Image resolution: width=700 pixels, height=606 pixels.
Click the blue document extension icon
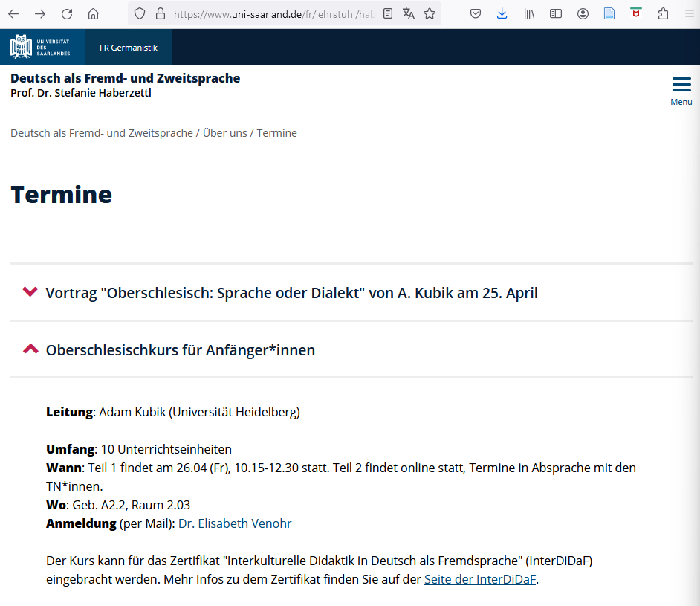click(x=609, y=14)
